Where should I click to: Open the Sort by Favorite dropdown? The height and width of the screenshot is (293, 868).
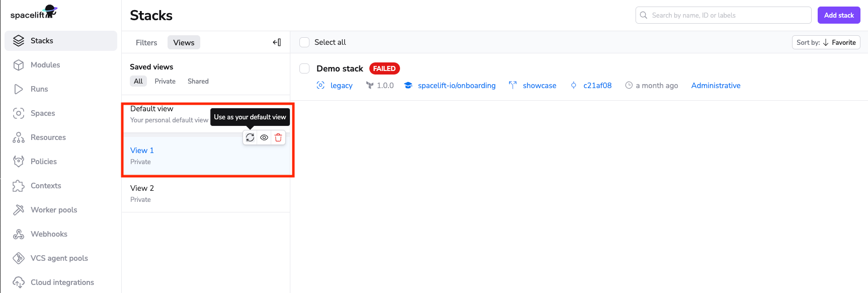826,42
